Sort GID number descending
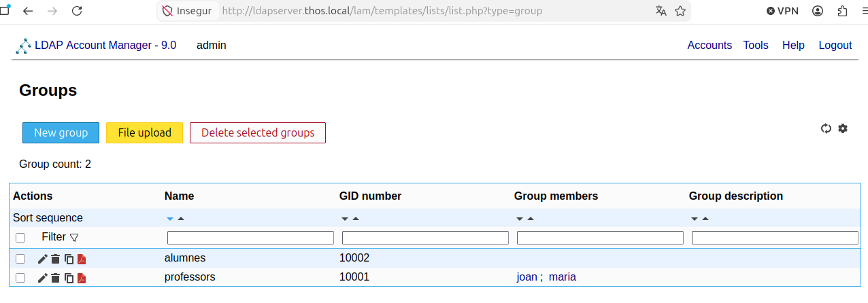The width and height of the screenshot is (868, 303). click(345, 219)
